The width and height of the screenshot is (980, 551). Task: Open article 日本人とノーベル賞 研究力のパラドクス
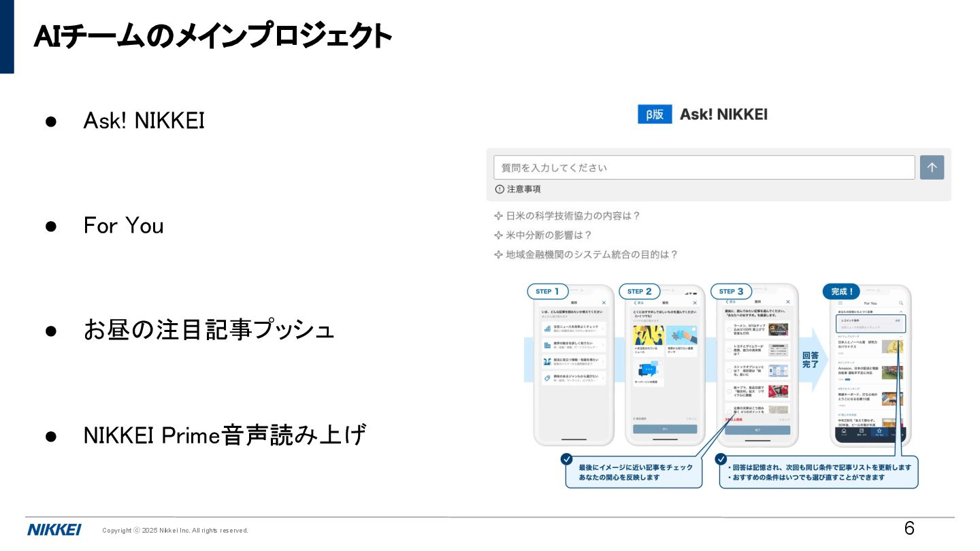pos(857,344)
